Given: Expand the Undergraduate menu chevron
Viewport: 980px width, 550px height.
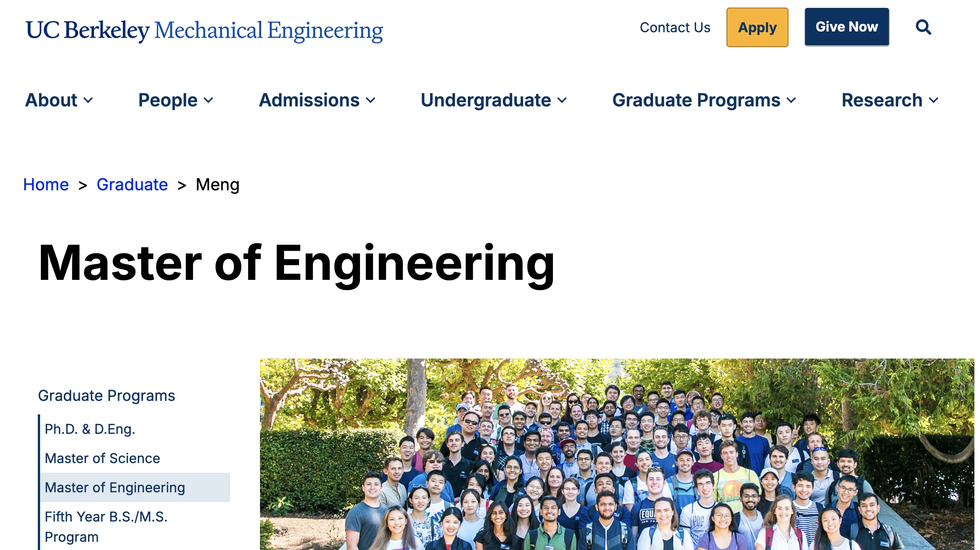Looking at the screenshot, I should point(562,100).
